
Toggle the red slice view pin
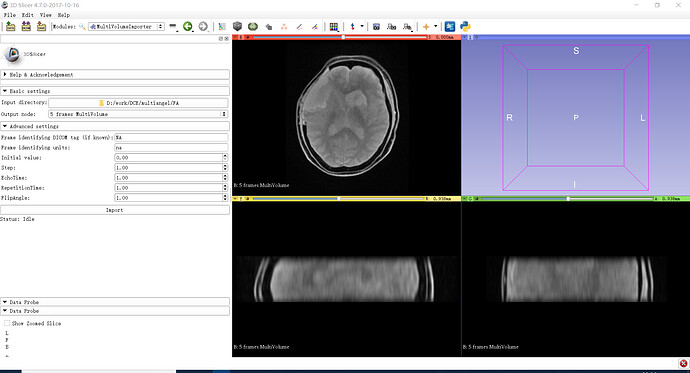235,37
